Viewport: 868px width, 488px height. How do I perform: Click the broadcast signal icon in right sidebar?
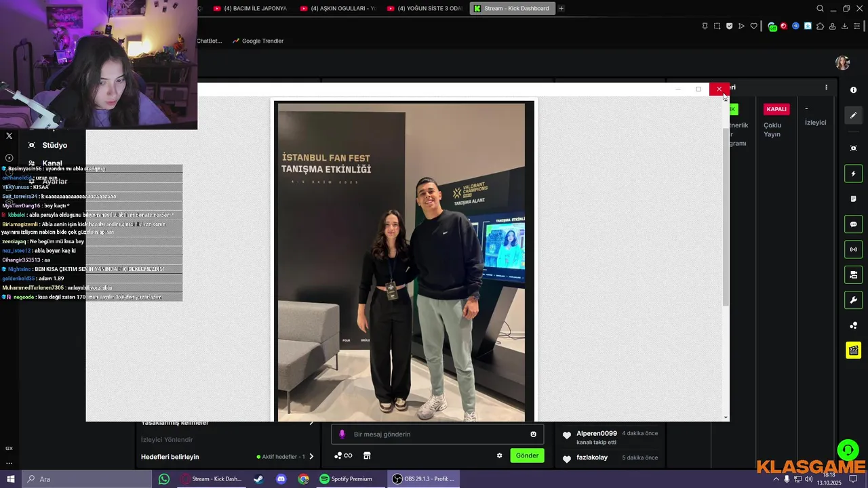click(x=853, y=249)
